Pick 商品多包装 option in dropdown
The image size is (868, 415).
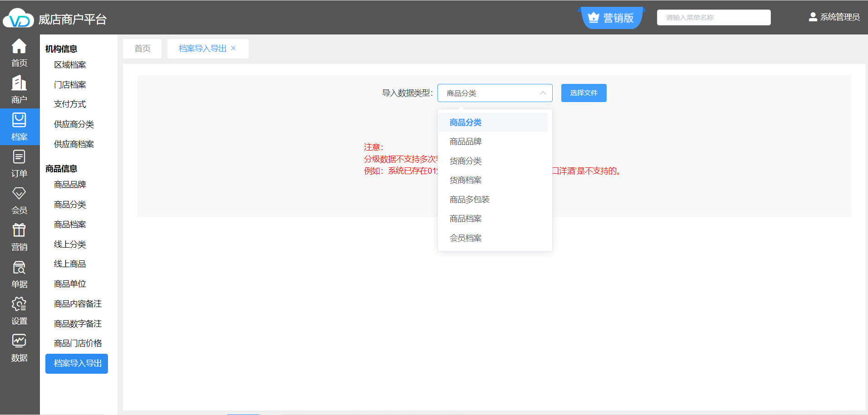coord(469,200)
